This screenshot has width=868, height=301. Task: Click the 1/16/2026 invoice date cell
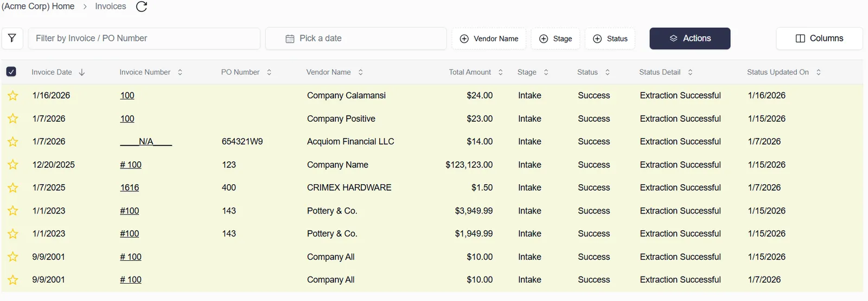tap(52, 96)
